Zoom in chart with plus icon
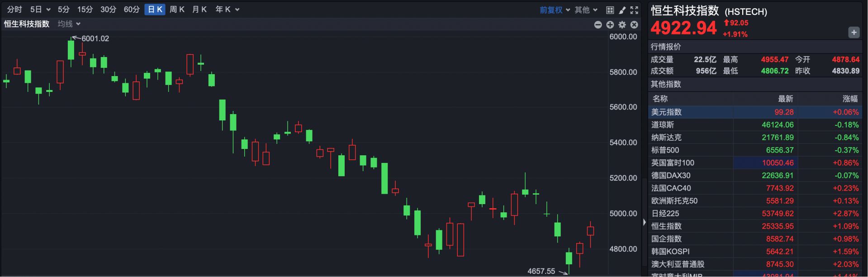The height and width of the screenshot is (277, 868). coord(610,25)
